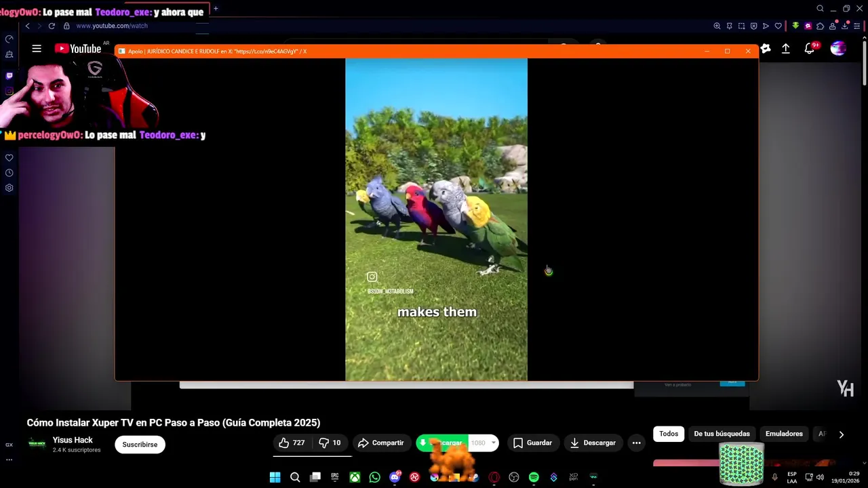Show more filter chips with right chevron
This screenshot has width=868, height=488.
(841, 434)
